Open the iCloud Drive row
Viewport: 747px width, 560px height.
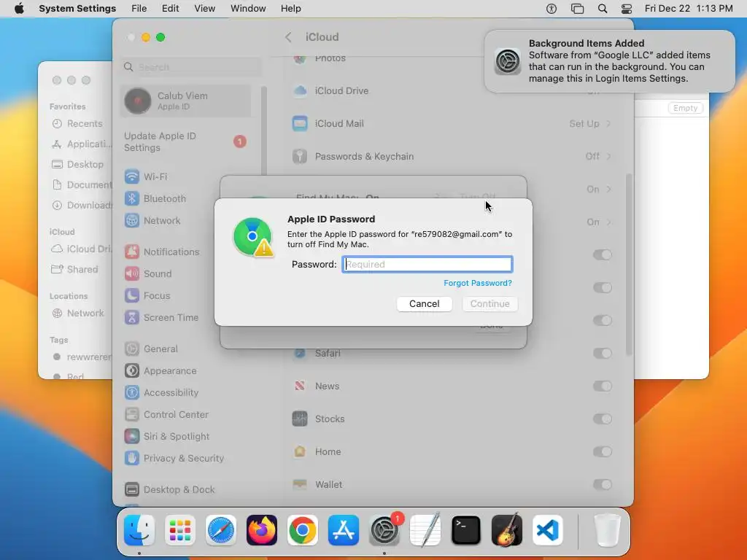[452, 90]
